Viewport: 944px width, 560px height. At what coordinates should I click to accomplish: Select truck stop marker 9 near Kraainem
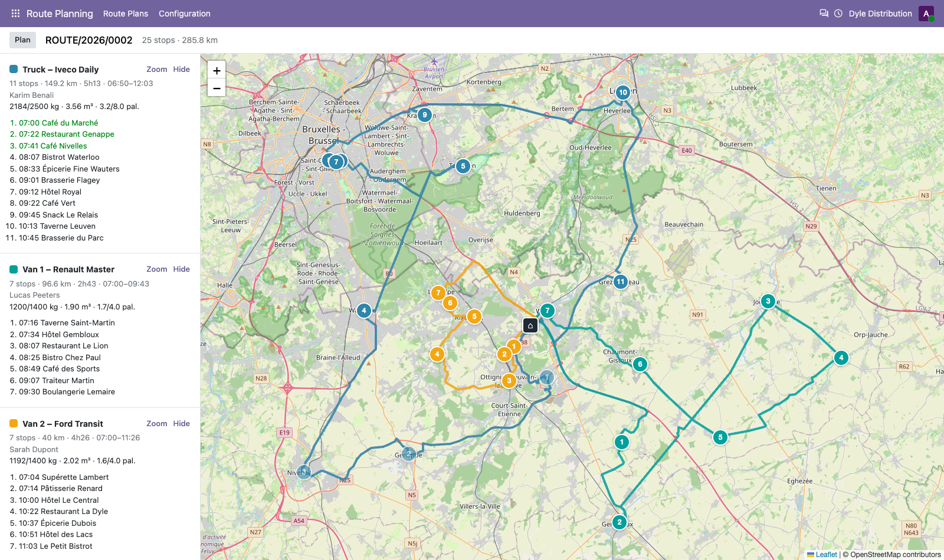425,115
